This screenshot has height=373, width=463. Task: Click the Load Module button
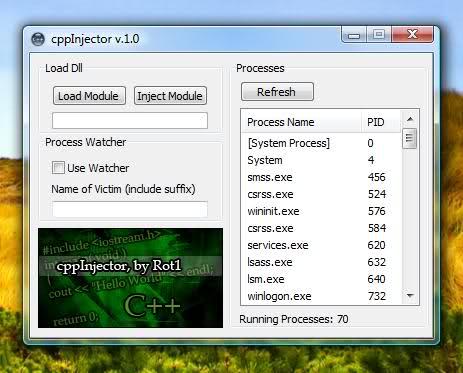click(89, 96)
